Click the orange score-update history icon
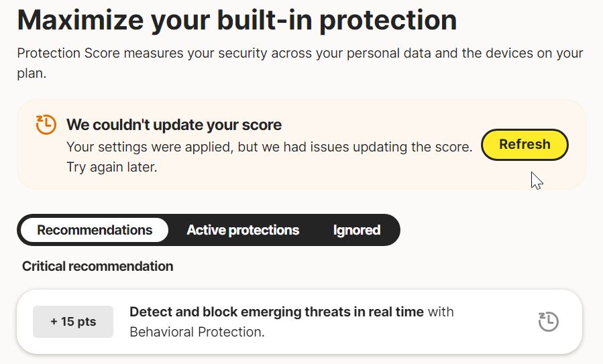The height and width of the screenshot is (364, 603). pos(46,125)
